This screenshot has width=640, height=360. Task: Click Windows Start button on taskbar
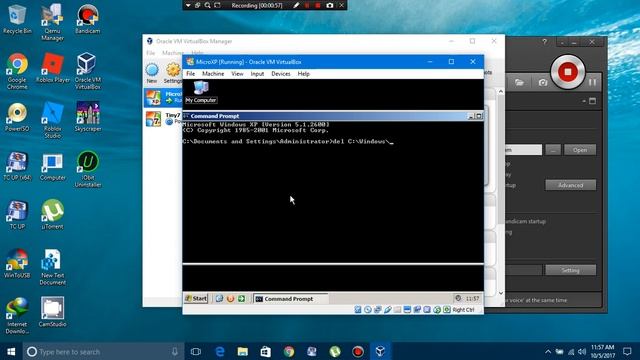11,351
